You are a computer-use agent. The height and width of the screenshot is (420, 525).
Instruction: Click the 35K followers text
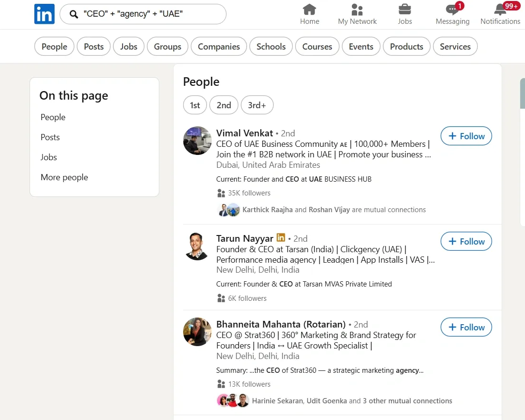pyautogui.click(x=249, y=193)
